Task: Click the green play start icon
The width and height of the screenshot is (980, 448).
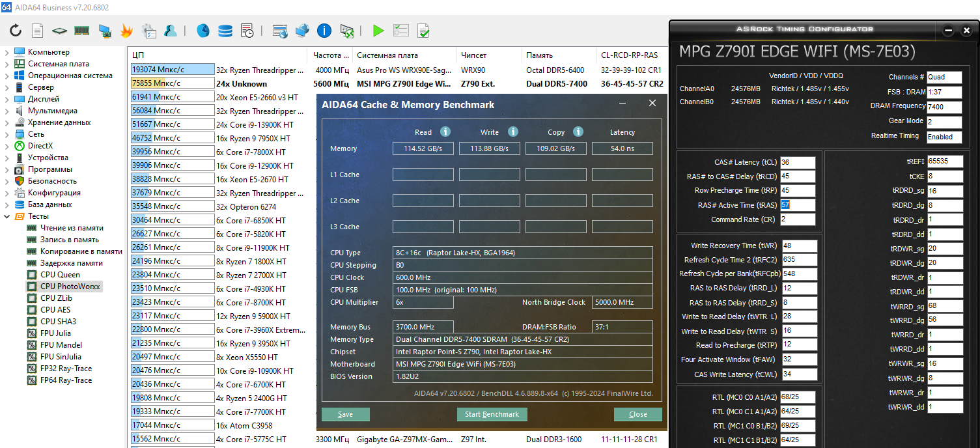Action: (379, 31)
